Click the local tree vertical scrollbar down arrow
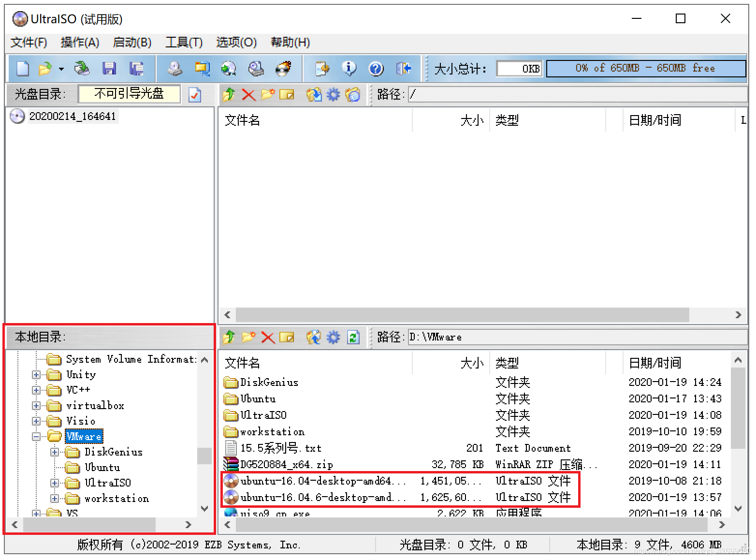 point(204,509)
